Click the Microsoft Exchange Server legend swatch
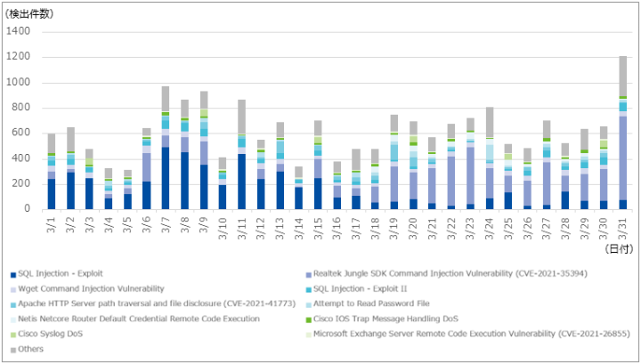Viewport: 641px width, 364px height. click(309, 335)
